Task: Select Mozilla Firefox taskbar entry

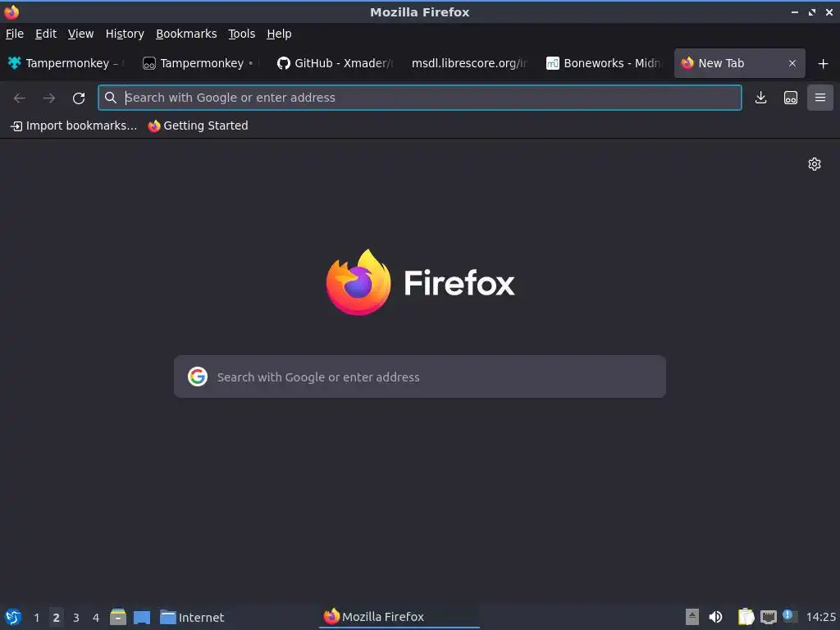Action: [399, 617]
